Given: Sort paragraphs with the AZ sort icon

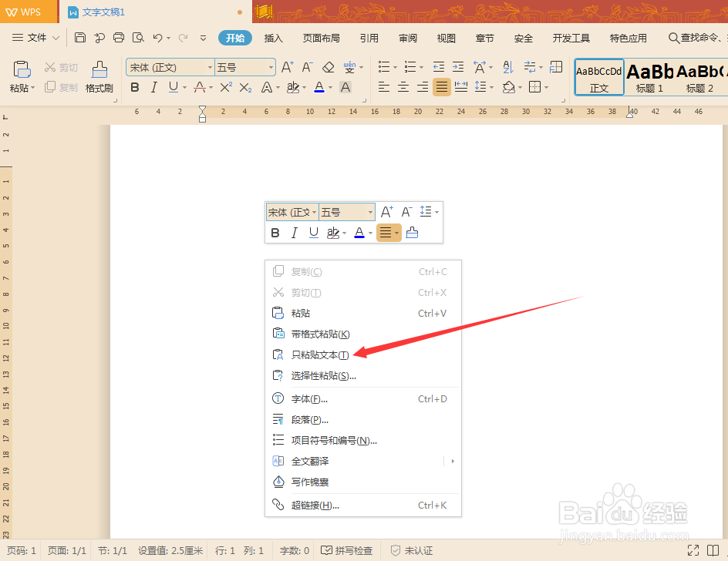Looking at the screenshot, I should [507, 66].
